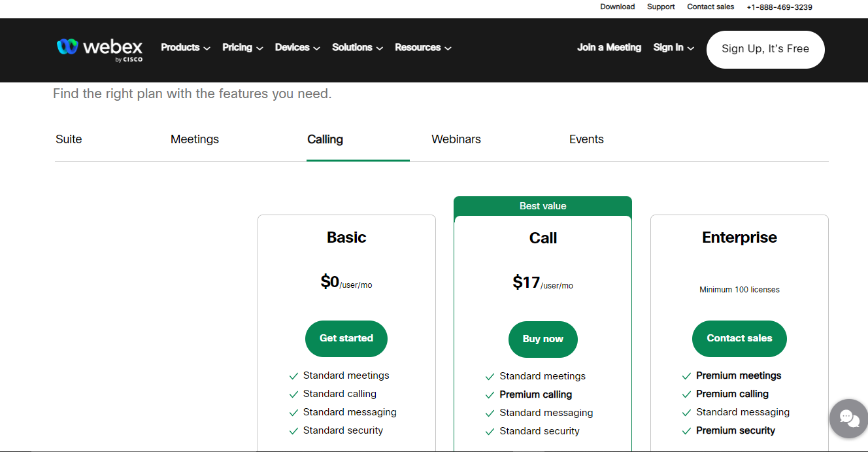
Task: Click the Call plan heading
Action: coord(543,238)
